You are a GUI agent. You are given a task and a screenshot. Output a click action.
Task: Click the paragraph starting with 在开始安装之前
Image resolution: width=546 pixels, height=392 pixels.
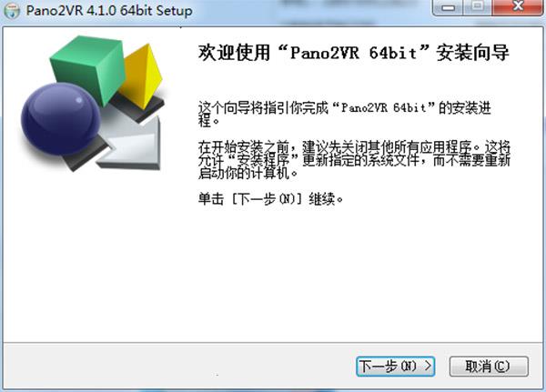[354, 160]
